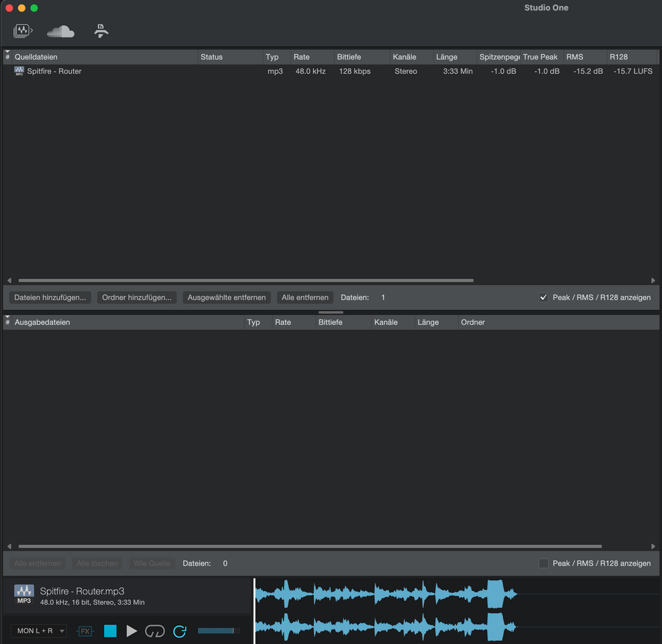Sort by Quelldateien column header

[105, 57]
